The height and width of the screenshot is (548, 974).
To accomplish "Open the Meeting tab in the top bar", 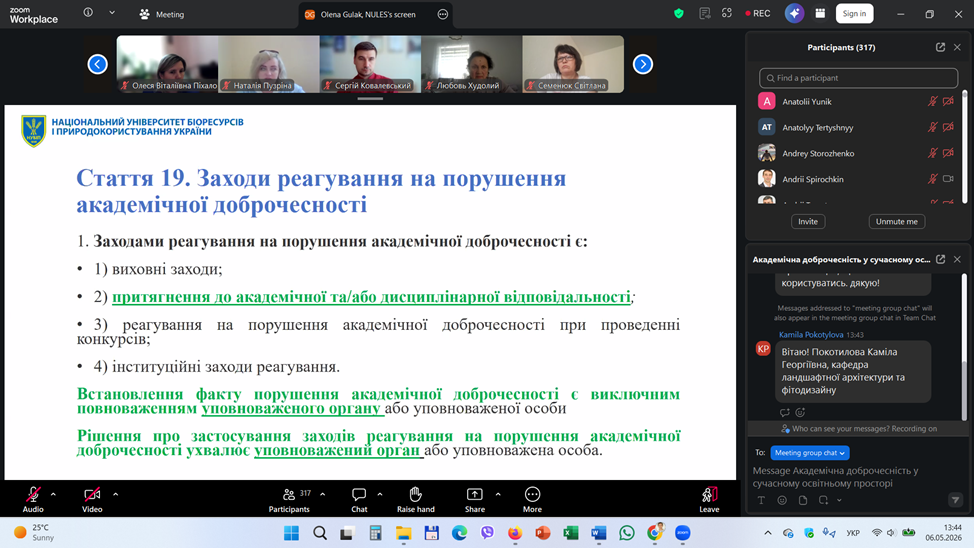I will coord(162,14).
